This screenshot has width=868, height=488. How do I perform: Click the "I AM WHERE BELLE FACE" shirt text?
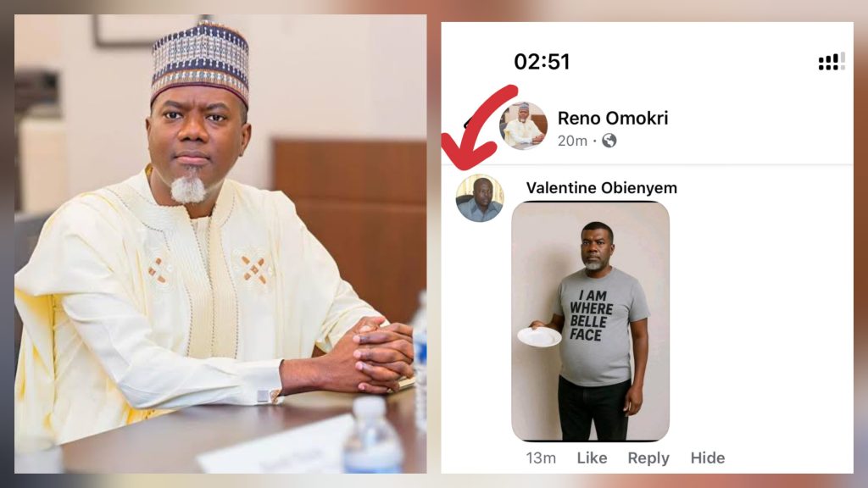[591, 314]
